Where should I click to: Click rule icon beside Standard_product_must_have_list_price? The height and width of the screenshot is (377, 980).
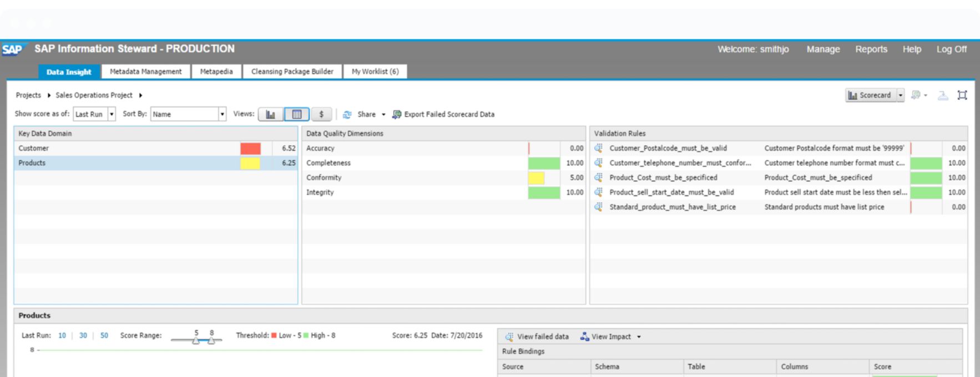[599, 207]
